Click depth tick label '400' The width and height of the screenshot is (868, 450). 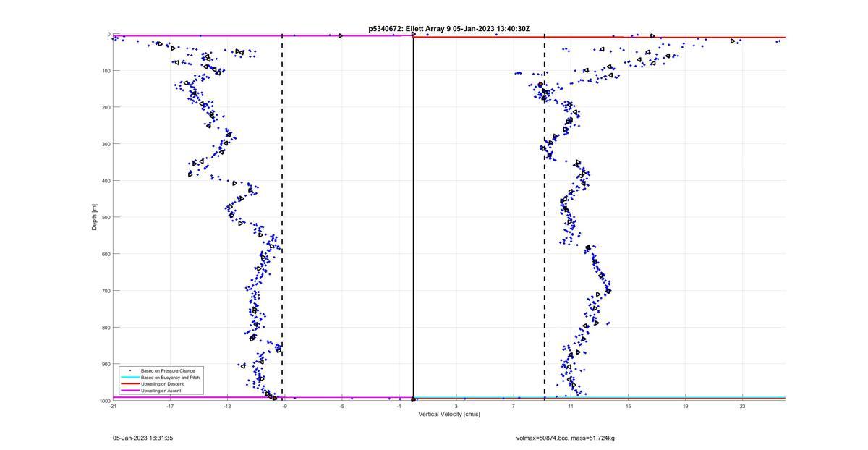(x=105, y=181)
